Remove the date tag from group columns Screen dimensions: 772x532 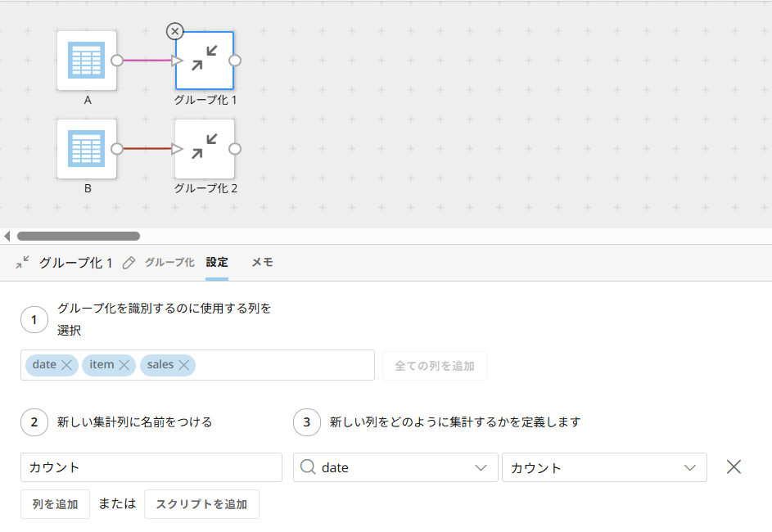[x=67, y=365]
